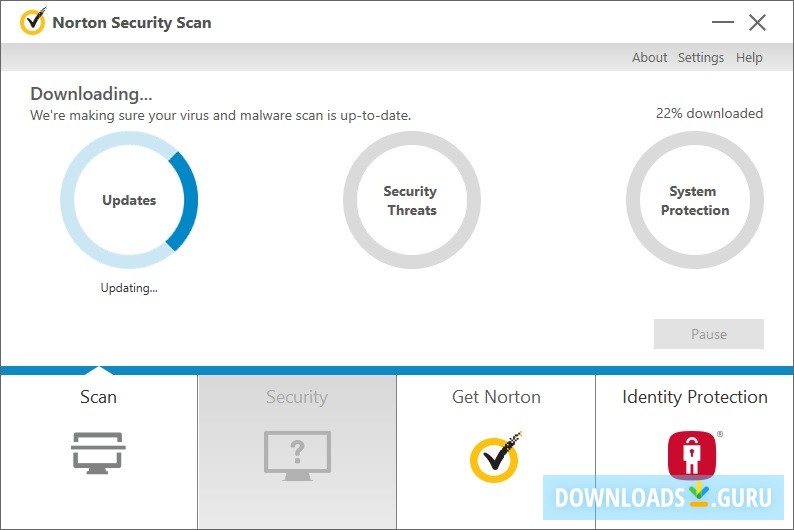Click the Get Norton checkmark icon
Screen dimensions: 794x530
coord(496,457)
